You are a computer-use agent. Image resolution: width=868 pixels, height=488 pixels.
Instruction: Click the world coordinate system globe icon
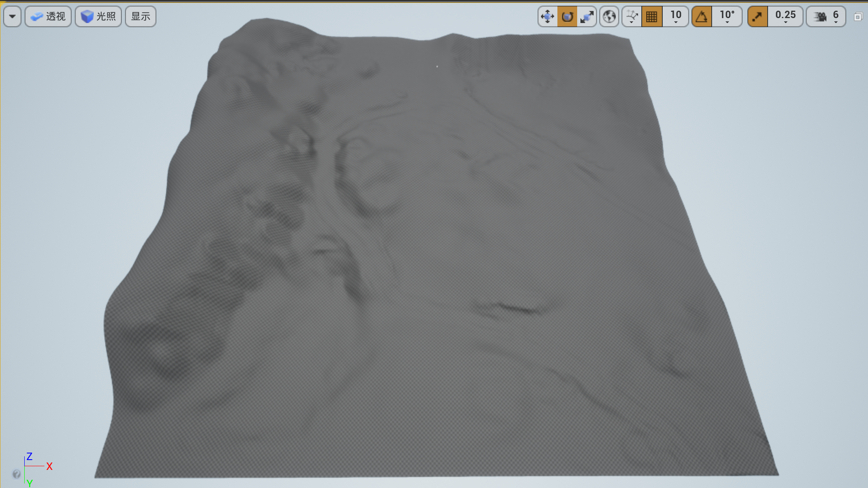click(x=609, y=16)
